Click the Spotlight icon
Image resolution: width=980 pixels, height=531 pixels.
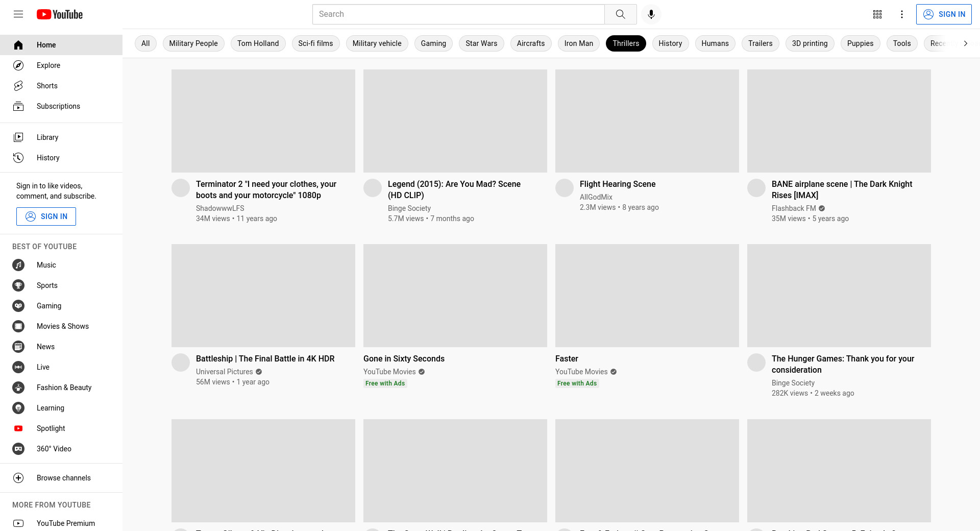(18, 428)
